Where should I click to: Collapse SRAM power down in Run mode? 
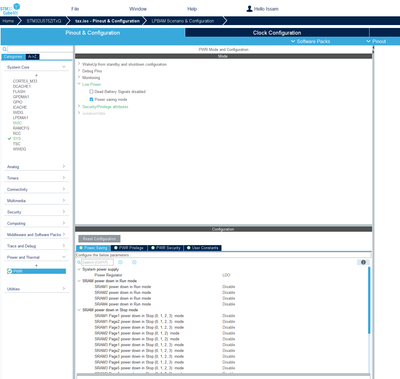click(79, 281)
